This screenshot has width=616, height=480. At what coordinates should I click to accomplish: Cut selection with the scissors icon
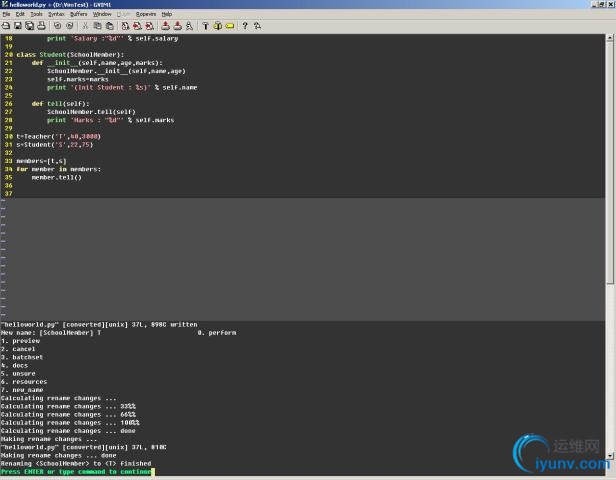84,25
